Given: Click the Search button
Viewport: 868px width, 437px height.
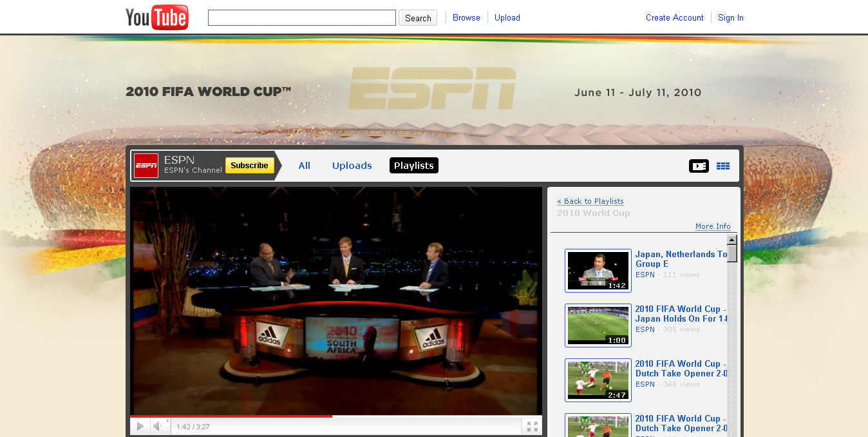Looking at the screenshot, I should tap(418, 18).
